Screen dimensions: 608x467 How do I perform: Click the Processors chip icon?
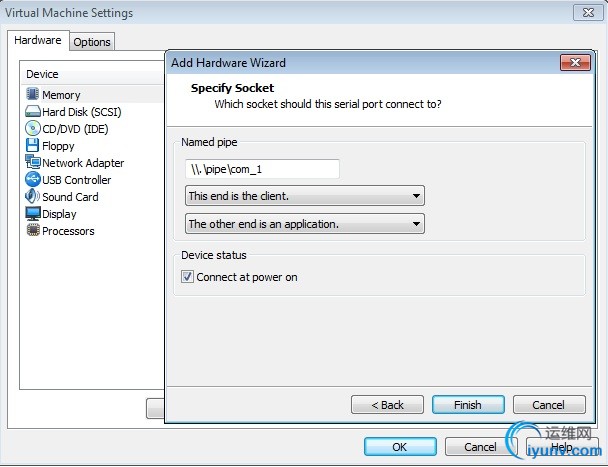pyautogui.click(x=33, y=230)
